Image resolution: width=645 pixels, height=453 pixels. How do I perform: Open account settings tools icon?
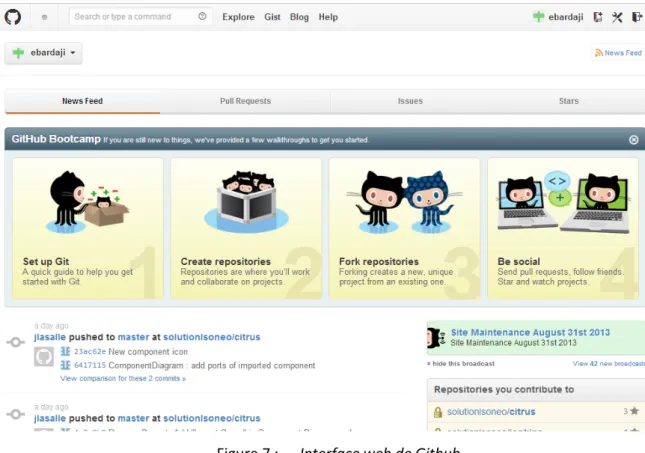pos(617,17)
